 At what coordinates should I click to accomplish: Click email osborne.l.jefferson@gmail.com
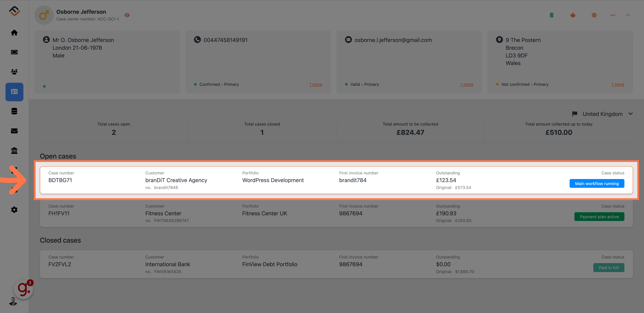coord(393,40)
